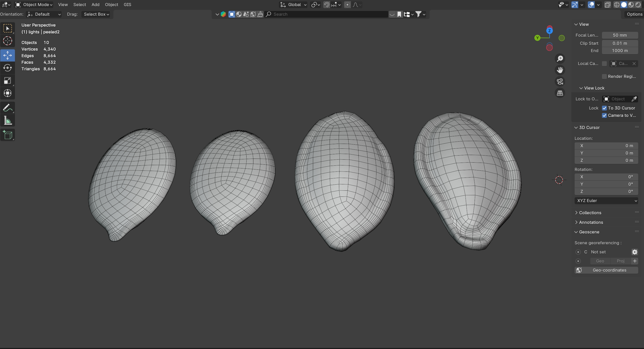Pick the Measure ruler tool
Image resolution: width=644 pixels, height=349 pixels.
8,121
